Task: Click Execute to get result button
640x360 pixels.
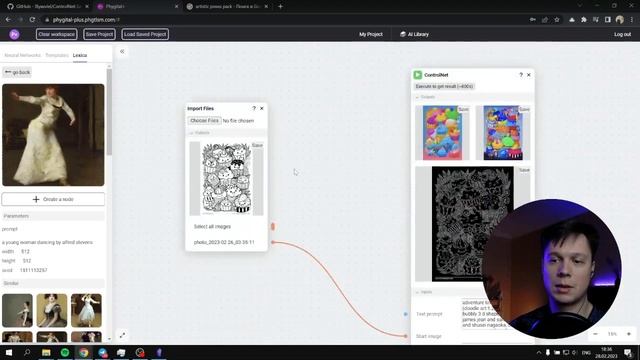Action: pos(444,86)
